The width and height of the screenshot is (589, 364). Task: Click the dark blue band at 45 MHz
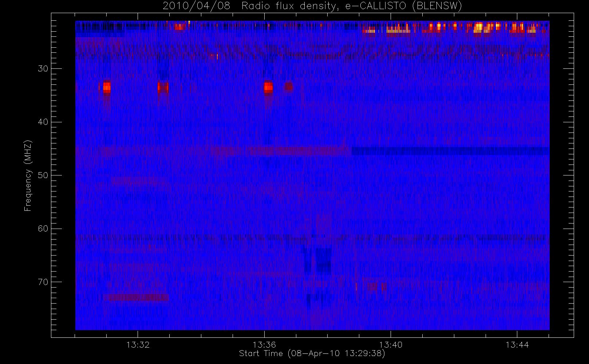[x=450, y=151]
